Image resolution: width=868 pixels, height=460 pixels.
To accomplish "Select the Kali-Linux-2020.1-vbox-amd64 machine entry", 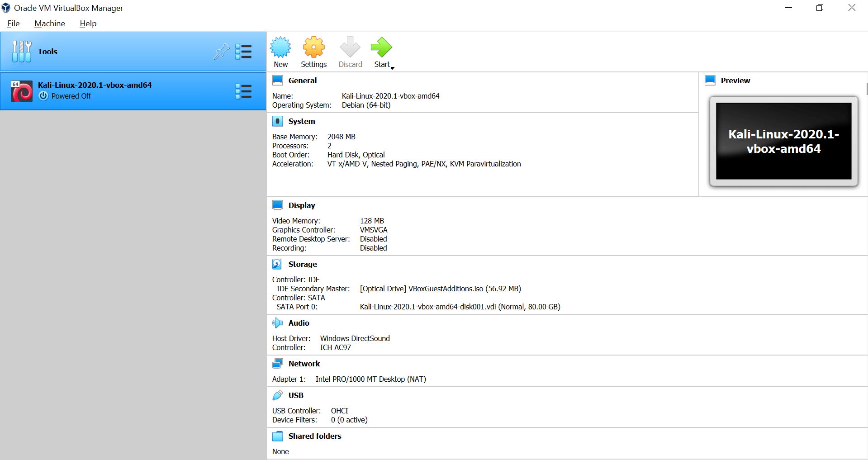I will (133, 91).
